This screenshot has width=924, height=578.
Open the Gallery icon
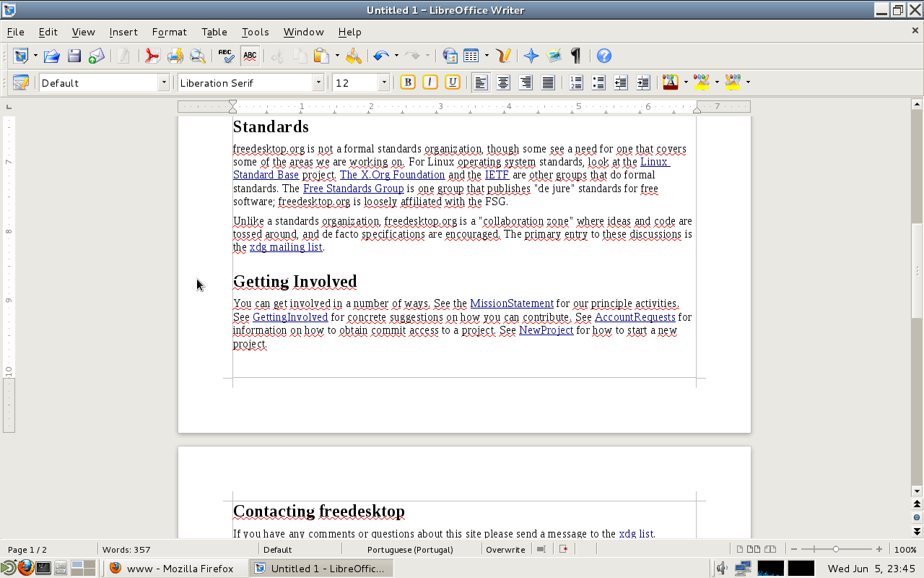pos(554,56)
